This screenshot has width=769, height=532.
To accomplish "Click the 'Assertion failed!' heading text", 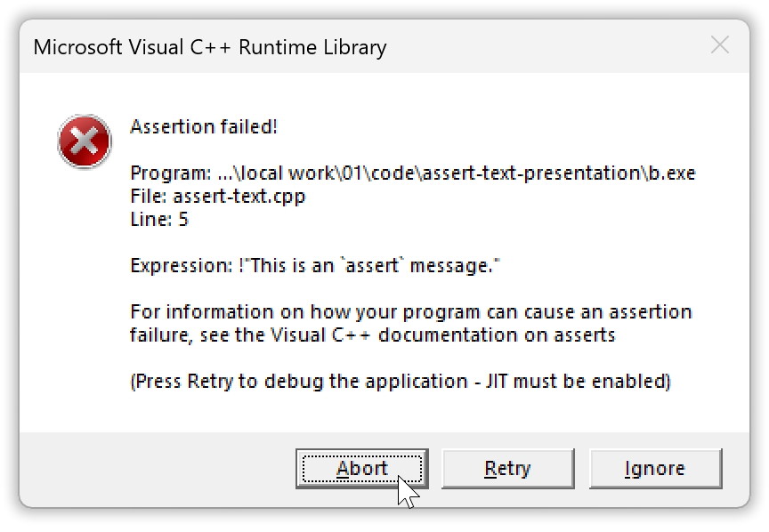I will click(204, 126).
